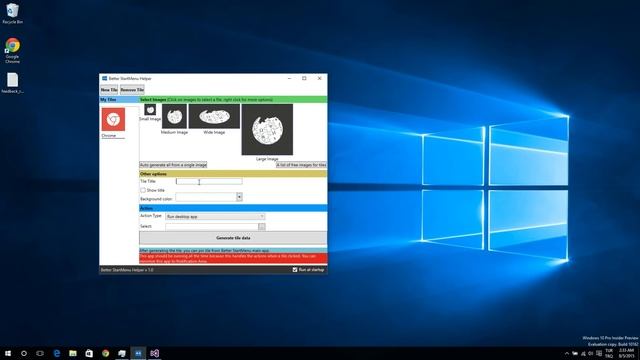Open the Background color dropdown
The height and width of the screenshot is (360, 640).
pyautogui.click(x=239, y=197)
